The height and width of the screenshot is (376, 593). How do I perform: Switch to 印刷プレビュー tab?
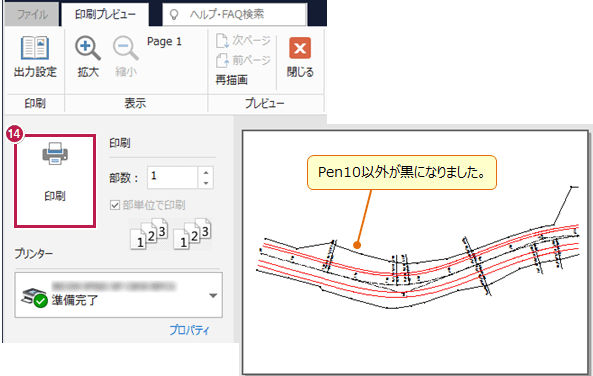pyautogui.click(x=105, y=14)
